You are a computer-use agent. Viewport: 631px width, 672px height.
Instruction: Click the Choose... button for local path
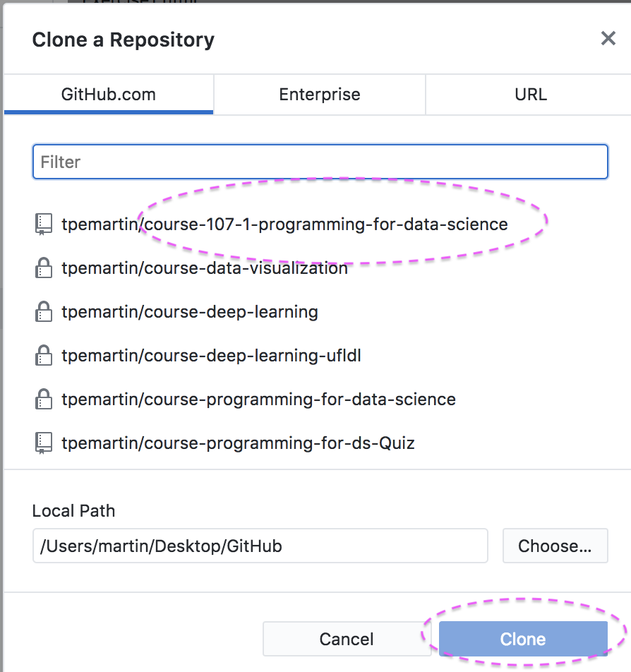pyautogui.click(x=555, y=546)
